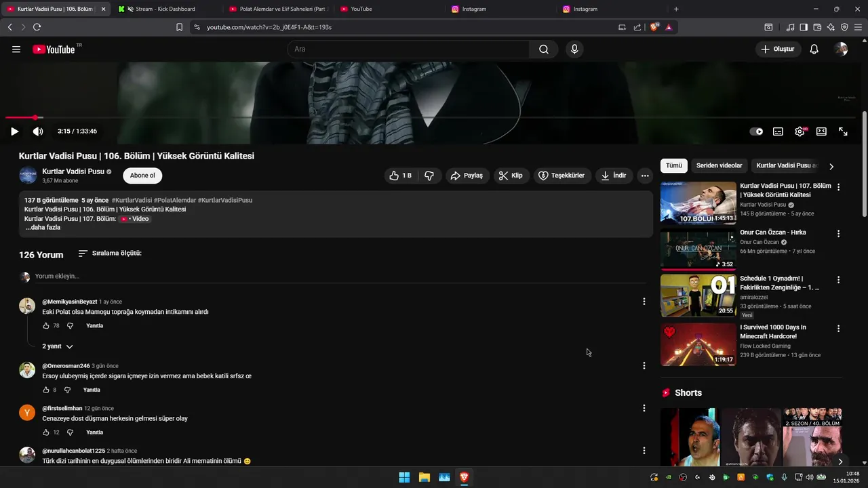868x488 pixels.
Task: Open more actions menu beside İndir
Action: 645,176
